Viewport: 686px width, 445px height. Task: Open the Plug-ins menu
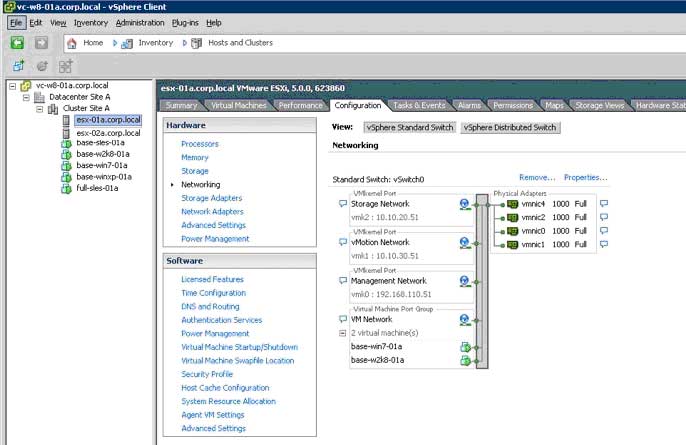coord(185,23)
